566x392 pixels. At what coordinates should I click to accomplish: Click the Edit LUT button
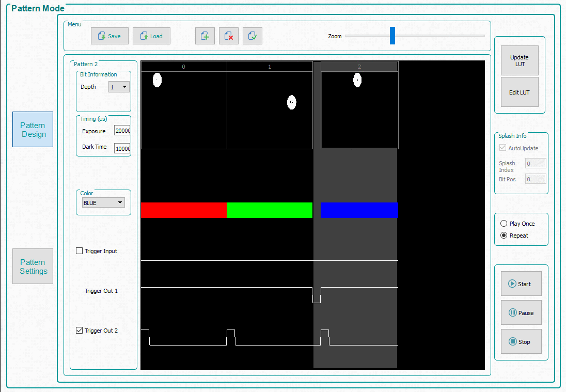pyautogui.click(x=520, y=92)
